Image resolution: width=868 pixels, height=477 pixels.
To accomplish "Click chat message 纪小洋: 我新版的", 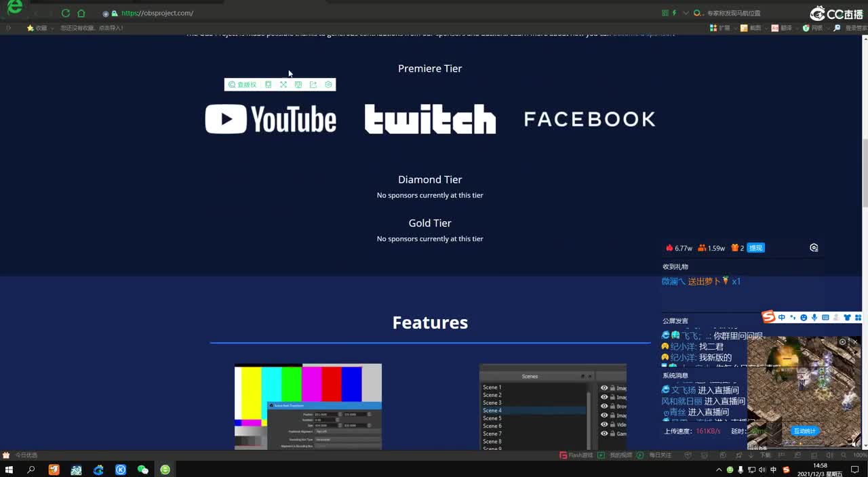I will 696,358.
